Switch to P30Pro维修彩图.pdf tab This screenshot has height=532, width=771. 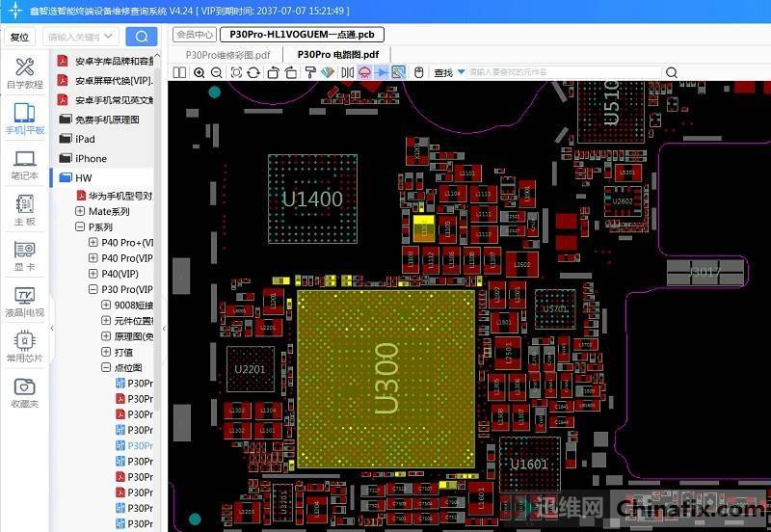(x=227, y=54)
